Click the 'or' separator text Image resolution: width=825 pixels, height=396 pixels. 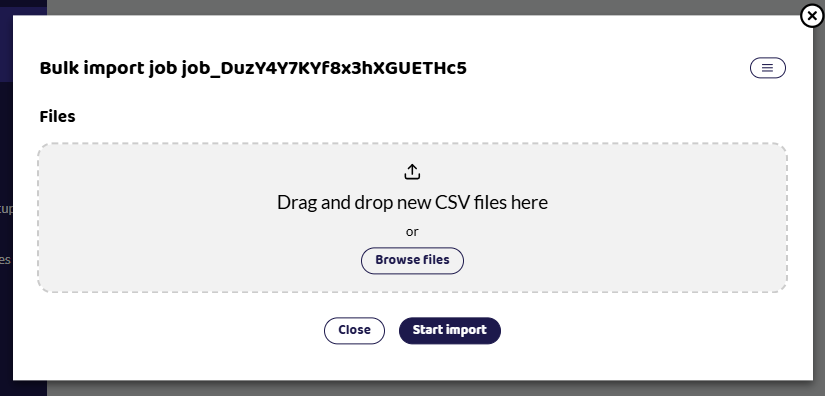click(412, 232)
